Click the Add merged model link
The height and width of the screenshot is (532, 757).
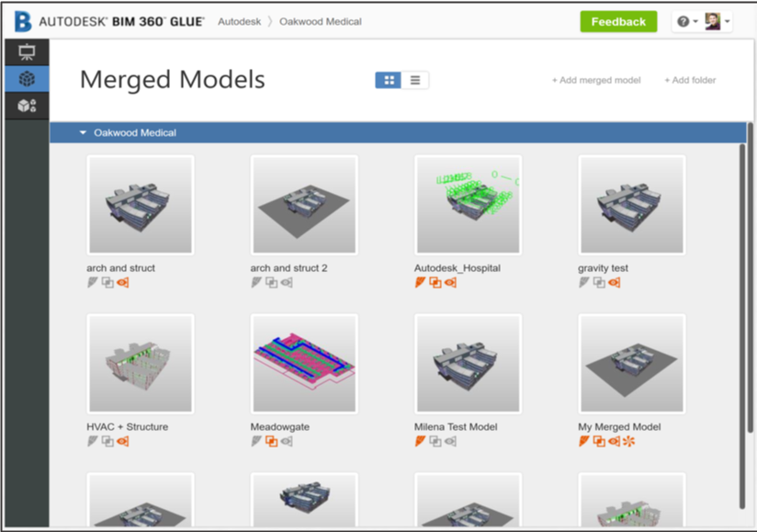[596, 80]
